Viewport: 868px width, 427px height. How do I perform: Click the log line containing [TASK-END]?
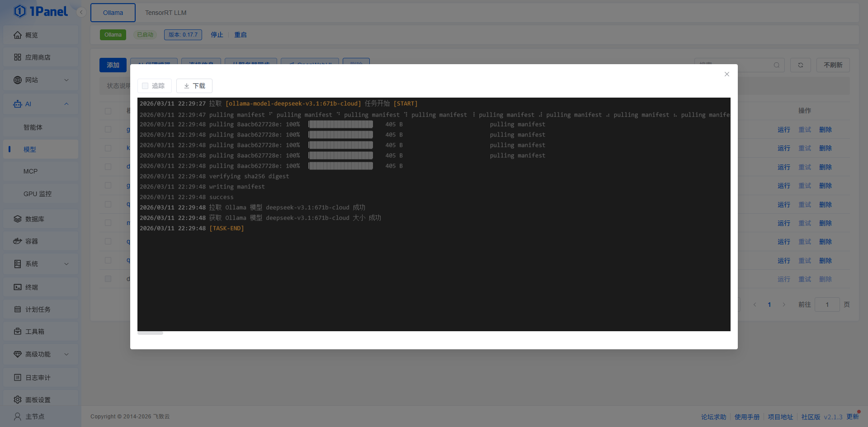192,229
